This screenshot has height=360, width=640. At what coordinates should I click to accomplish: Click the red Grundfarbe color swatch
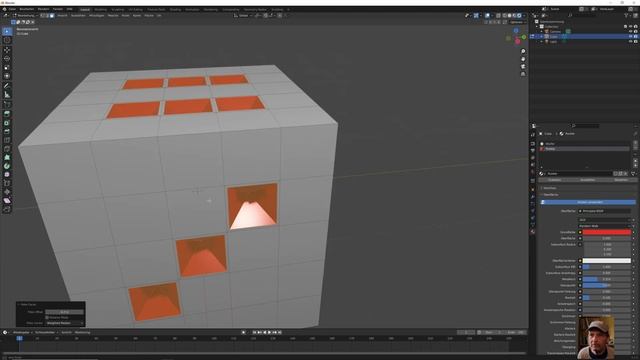[x=607, y=232]
